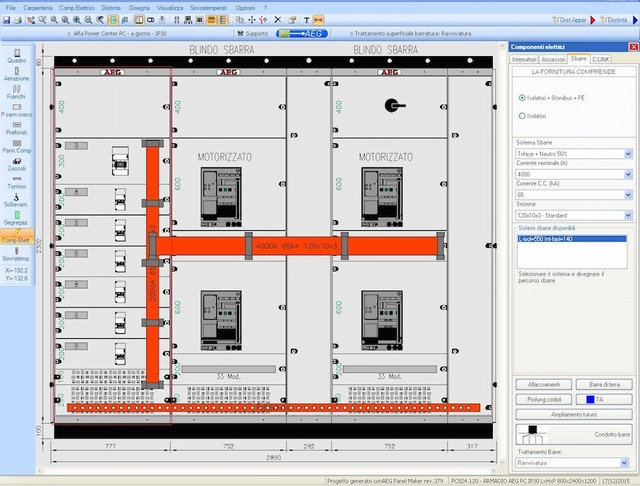Click the Prolung codoli button
640x486 pixels.
click(x=544, y=399)
